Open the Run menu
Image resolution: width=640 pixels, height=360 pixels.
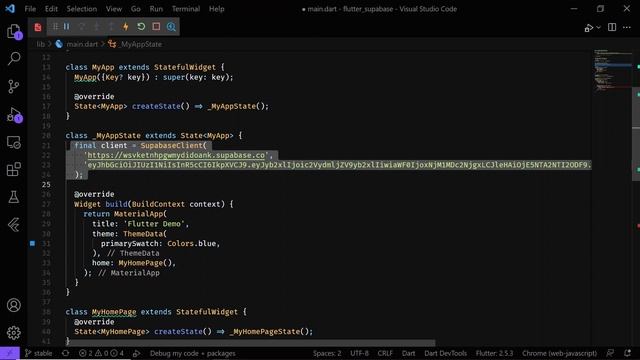[x=156, y=9]
